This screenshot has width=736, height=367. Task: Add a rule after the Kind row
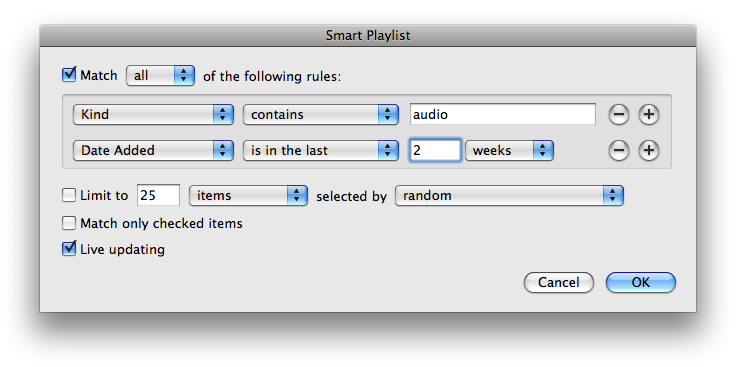point(649,115)
